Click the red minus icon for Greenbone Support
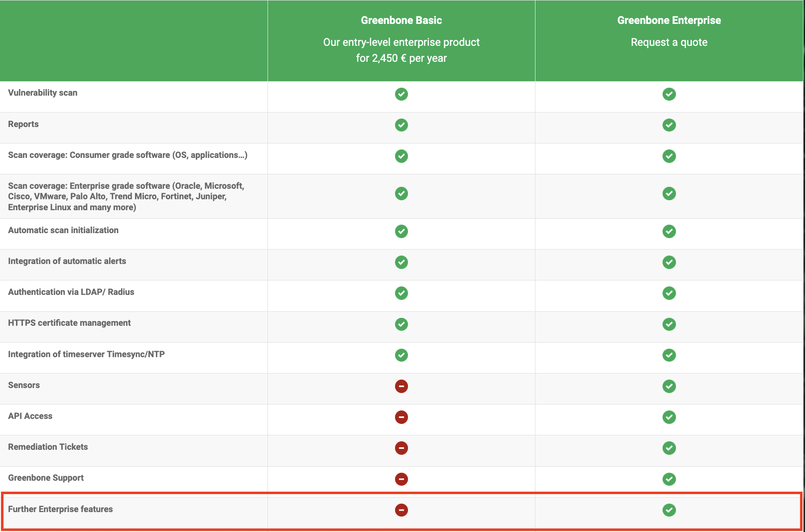805x532 pixels. pyautogui.click(x=401, y=479)
